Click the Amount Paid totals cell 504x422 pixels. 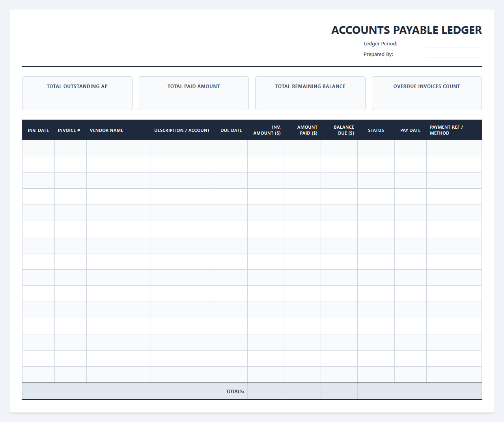(302, 392)
